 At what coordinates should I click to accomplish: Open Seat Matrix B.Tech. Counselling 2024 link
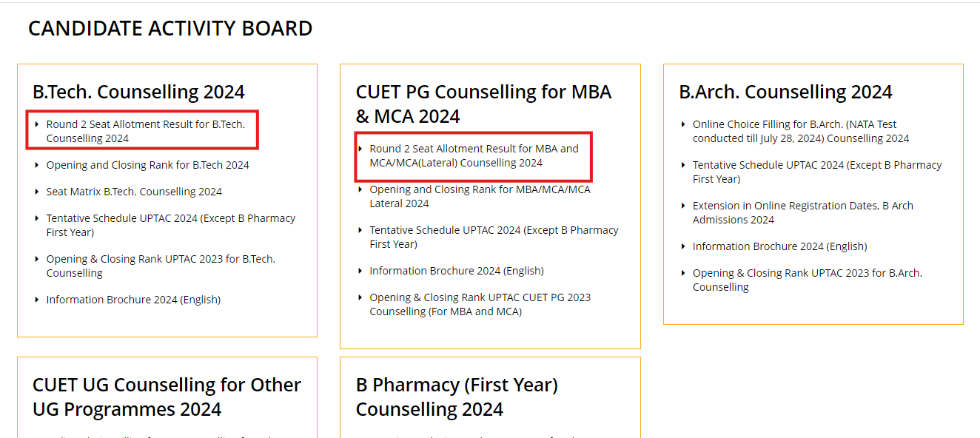coord(134,192)
